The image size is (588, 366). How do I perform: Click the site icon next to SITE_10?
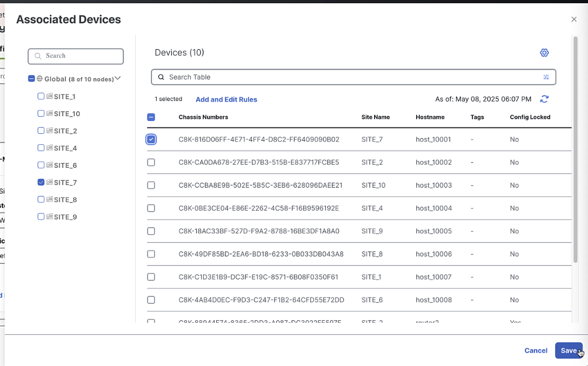(50, 113)
